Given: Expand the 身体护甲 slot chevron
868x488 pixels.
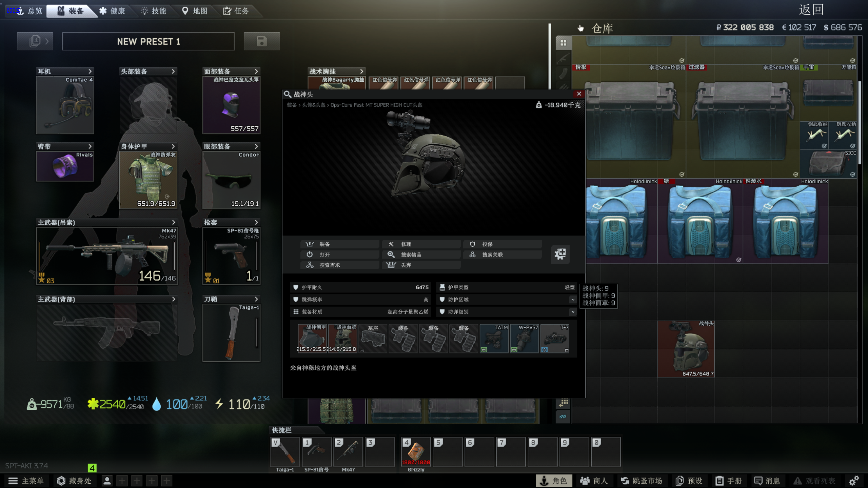Looking at the screenshot, I should 173,146.
